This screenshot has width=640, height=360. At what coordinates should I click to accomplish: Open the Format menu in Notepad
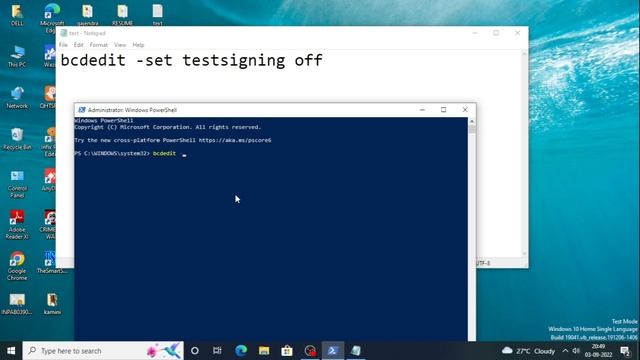coord(98,44)
